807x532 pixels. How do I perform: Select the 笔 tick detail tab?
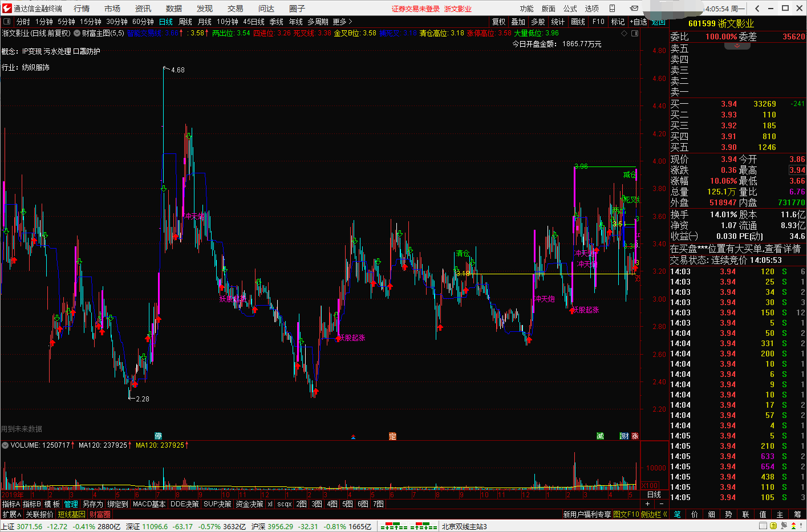678,514
